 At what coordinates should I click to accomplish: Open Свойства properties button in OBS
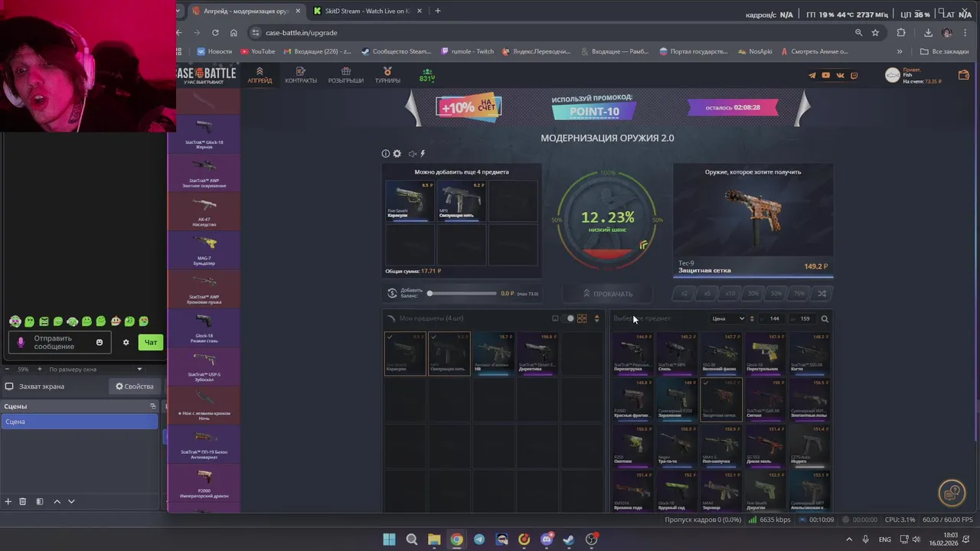click(135, 386)
